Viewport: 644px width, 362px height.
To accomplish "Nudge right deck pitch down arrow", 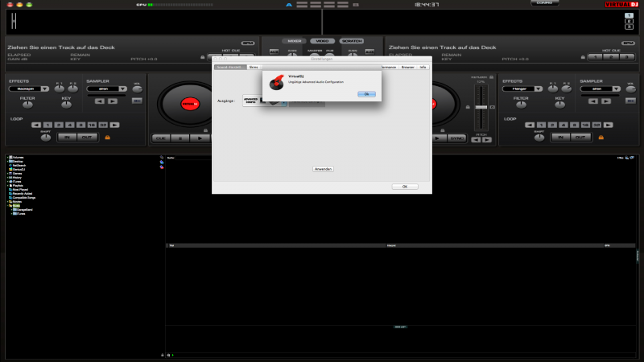I will pyautogui.click(x=476, y=140).
